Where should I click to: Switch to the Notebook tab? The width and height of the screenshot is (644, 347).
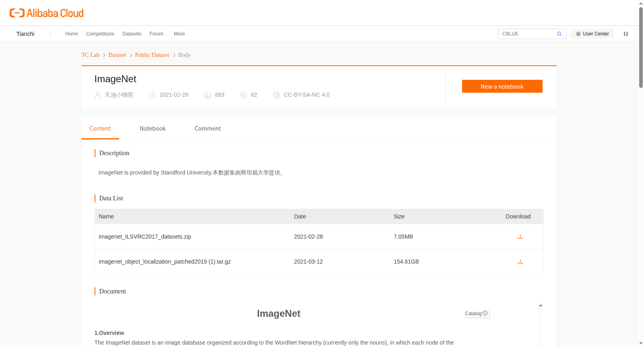153,129
